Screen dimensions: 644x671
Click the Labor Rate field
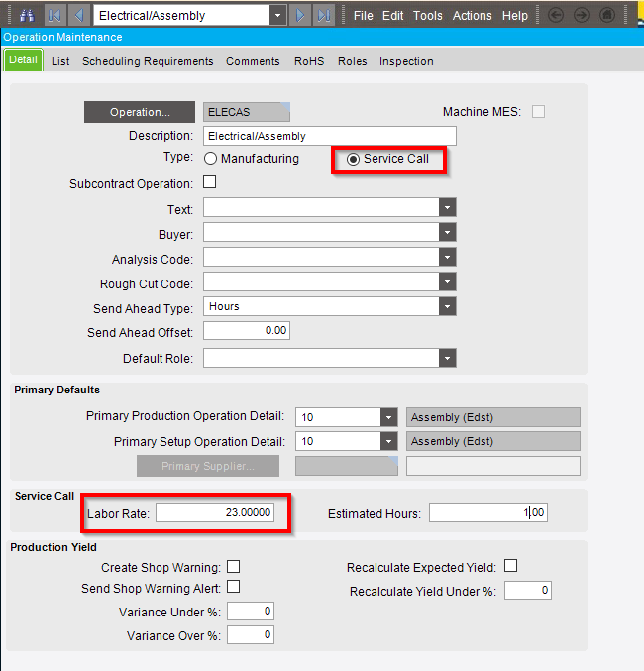(215, 512)
